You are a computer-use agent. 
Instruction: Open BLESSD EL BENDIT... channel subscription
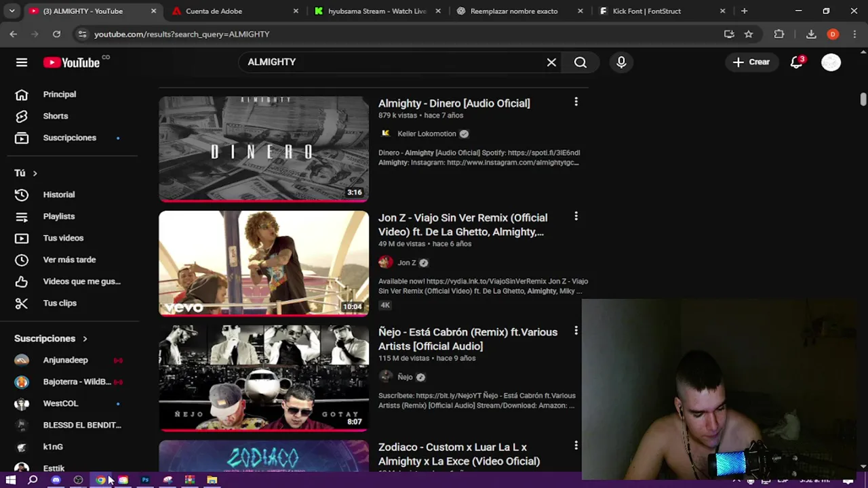click(x=82, y=425)
